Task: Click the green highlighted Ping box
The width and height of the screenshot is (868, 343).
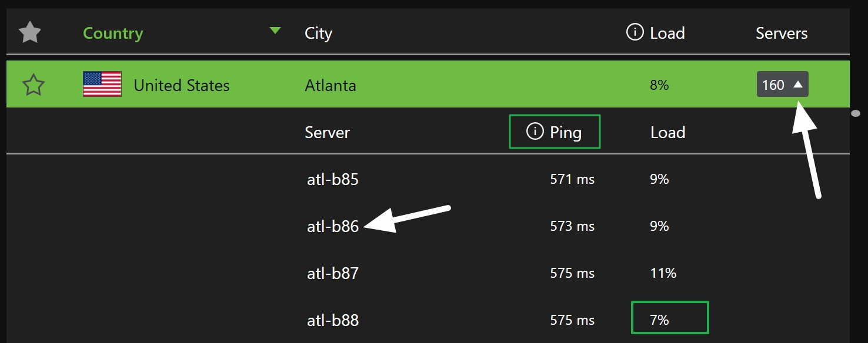Action: 555,132
